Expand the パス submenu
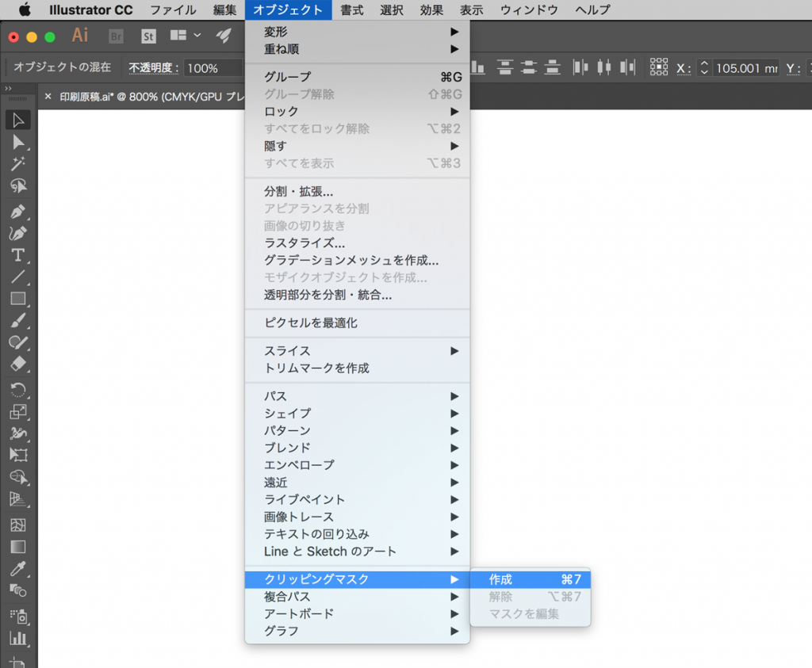Viewport: 812px width, 668px height. point(358,396)
